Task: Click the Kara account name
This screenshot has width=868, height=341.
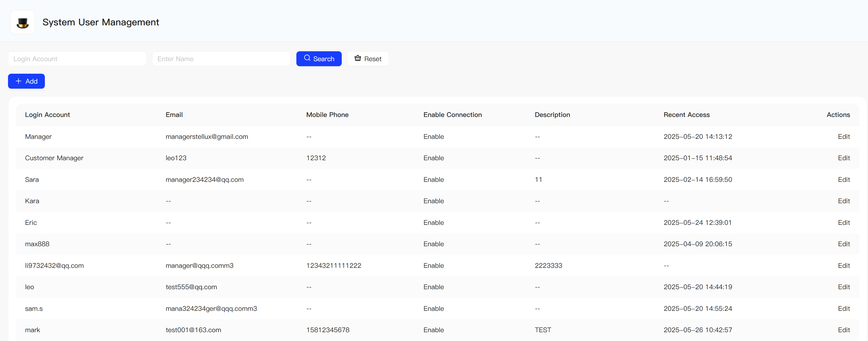Action: pyautogui.click(x=32, y=201)
